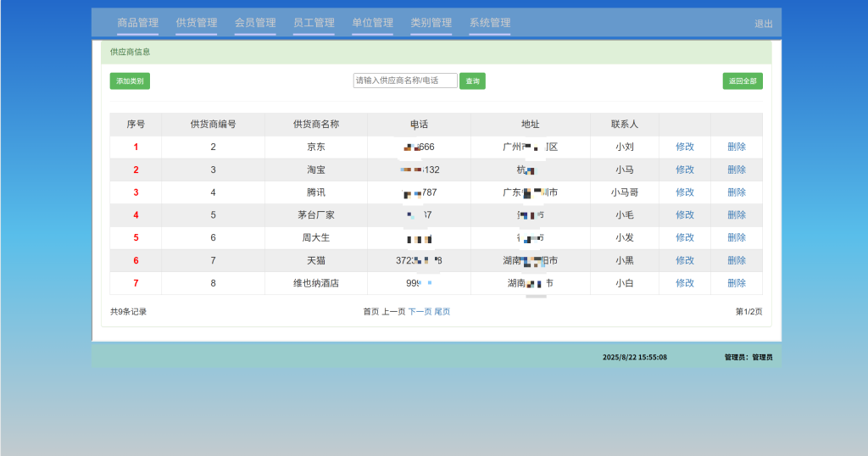
Task: Click the 返回全部 button
Action: pos(743,81)
